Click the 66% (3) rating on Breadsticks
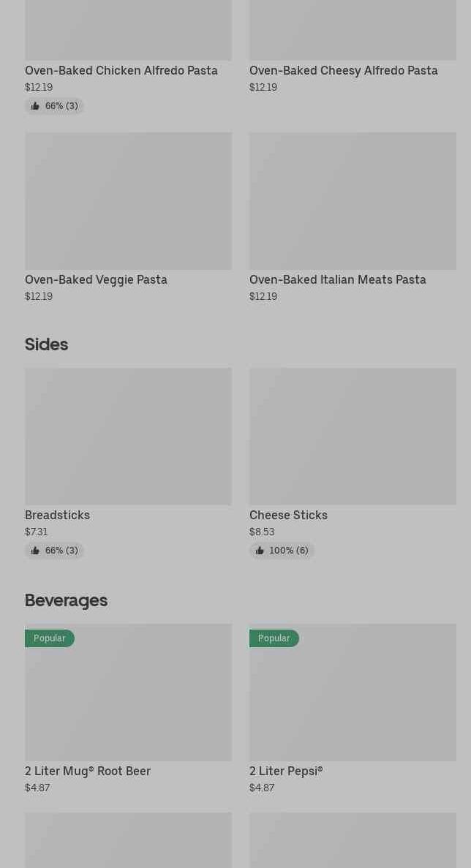471x868 pixels. [61, 551]
